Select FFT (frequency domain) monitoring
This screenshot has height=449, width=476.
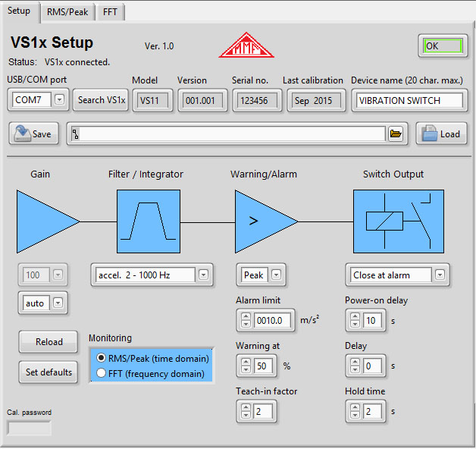tap(151, 373)
